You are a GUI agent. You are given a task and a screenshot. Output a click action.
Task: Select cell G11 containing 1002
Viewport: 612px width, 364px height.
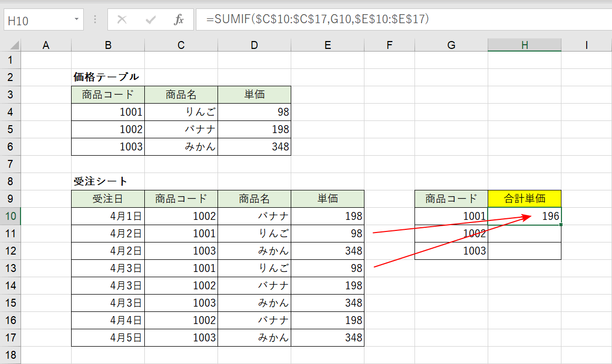(451, 233)
